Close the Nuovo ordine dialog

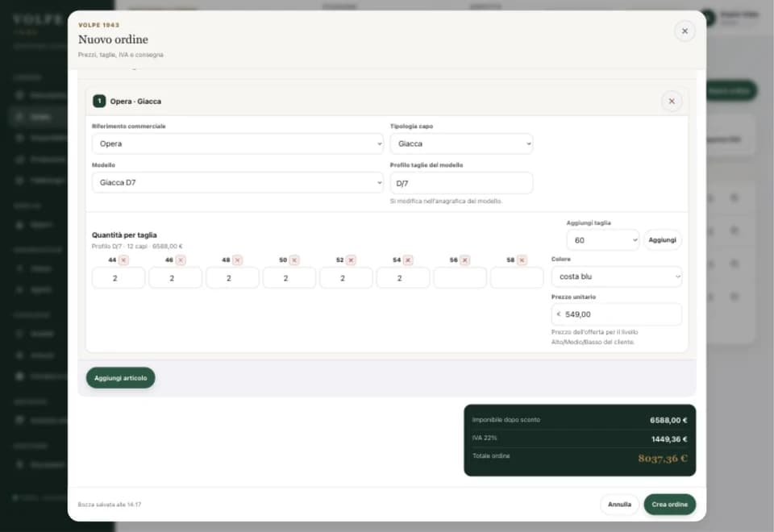point(685,31)
